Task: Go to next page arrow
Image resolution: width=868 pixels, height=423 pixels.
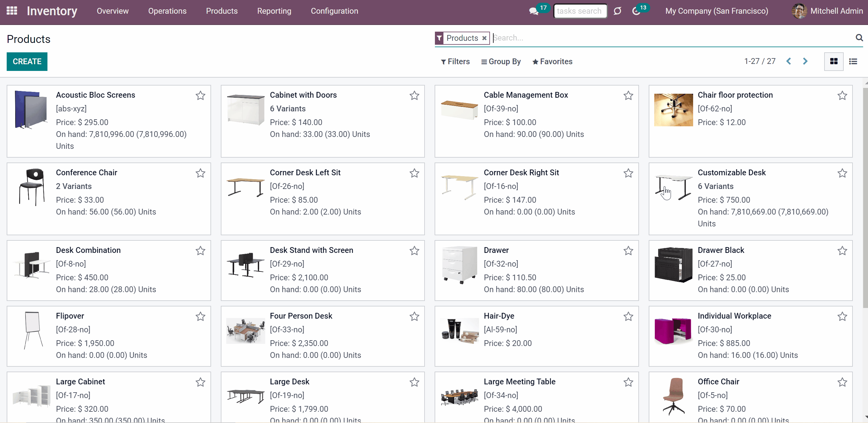Action: [805, 61]
